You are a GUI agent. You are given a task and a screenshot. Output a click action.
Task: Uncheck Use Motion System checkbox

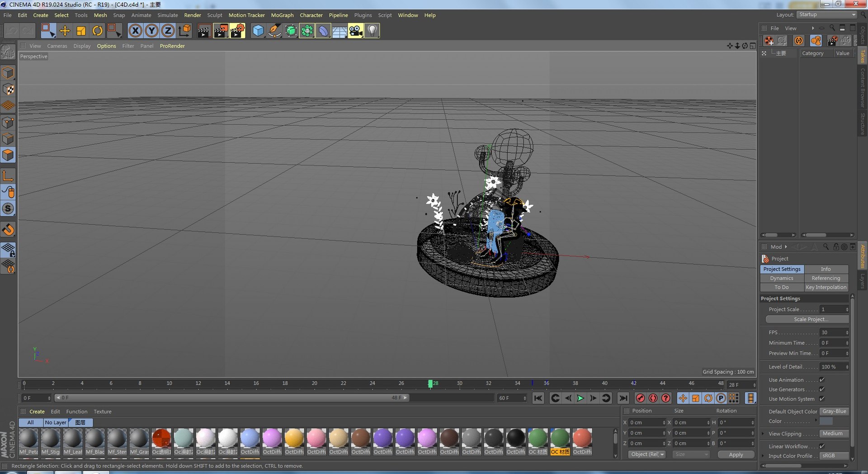pyautogui.click(x=822, y=398)
